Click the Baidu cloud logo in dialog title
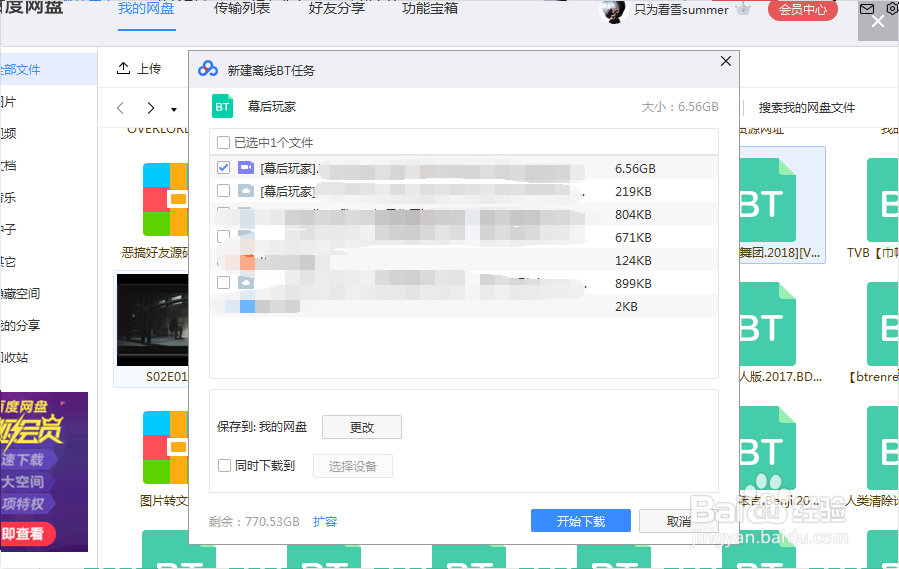 (208, 69)
